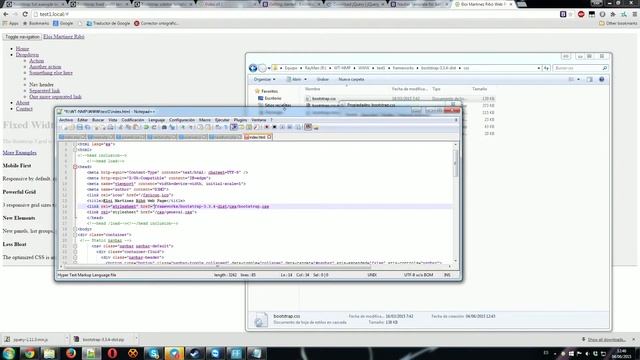Click the Save icon in Notepad++ toolbar

80,127
